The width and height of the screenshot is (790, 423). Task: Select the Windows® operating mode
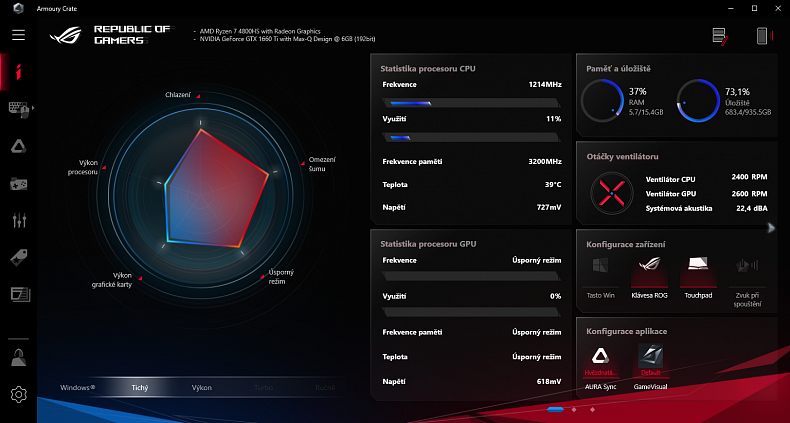point(78,388)
